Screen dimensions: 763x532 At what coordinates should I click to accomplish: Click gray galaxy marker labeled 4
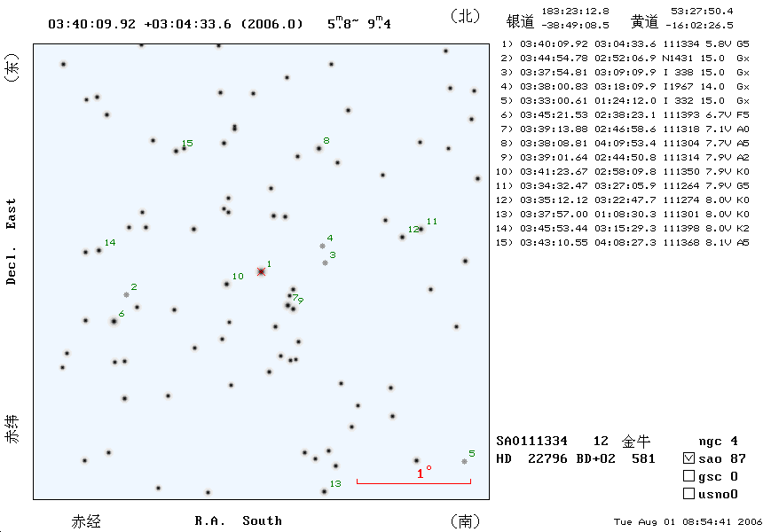(x=322, y=246)
